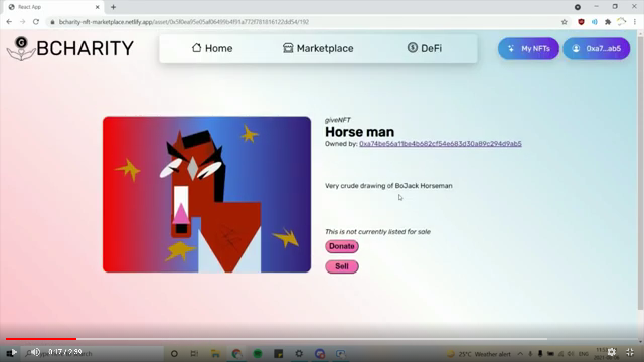
Task: Click "Very crude drawing of BoJack Horseman" description
Action: [388, 186]
